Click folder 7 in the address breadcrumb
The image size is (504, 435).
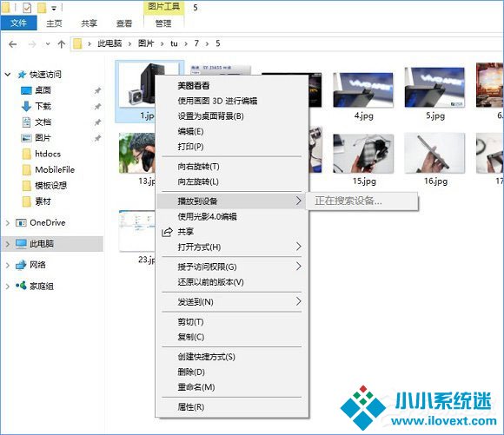click(x=196, y=43)
